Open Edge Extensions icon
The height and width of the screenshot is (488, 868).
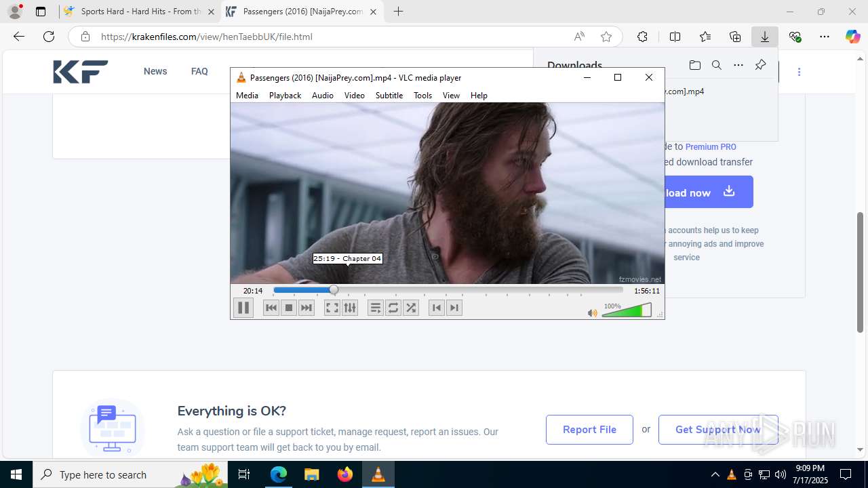pyautogui.click(x=642, y=37)
